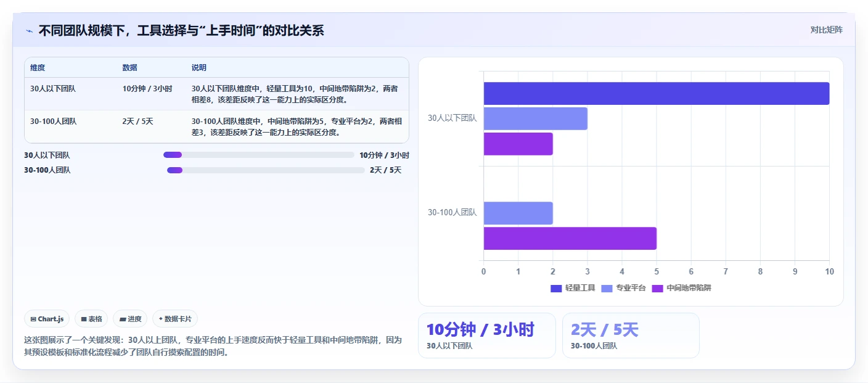Click the 30人以下团队 progress bar
The image size is (868, 383).
(259, 155)
